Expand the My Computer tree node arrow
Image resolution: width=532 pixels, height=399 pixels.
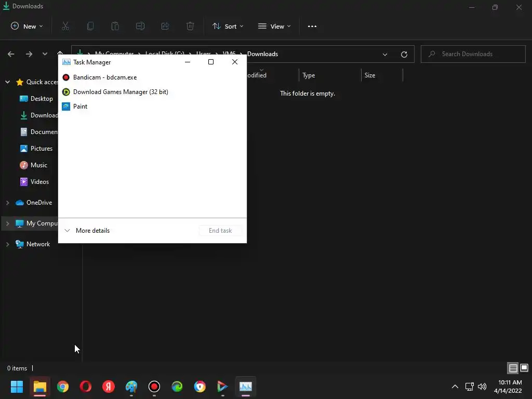(7, 223)
